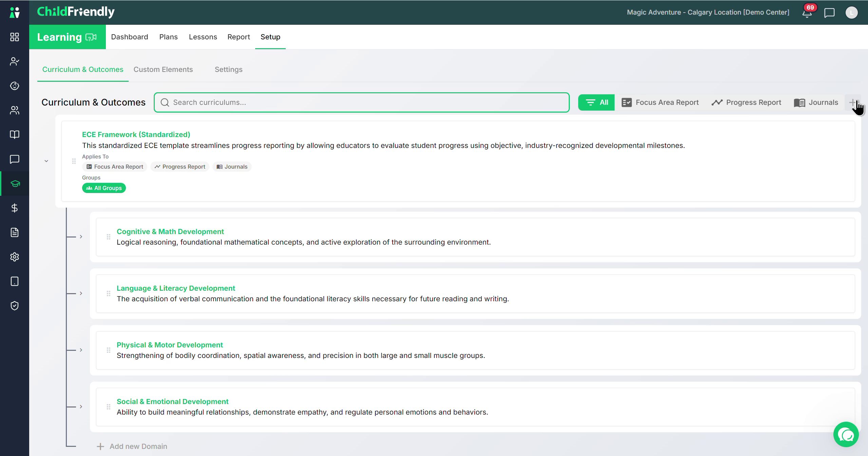Click Journals chip under Applies To

(232, 167)
